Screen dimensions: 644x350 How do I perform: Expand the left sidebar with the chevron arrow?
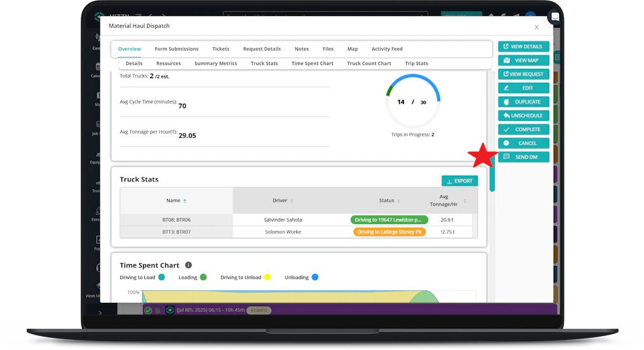[100, 313]
